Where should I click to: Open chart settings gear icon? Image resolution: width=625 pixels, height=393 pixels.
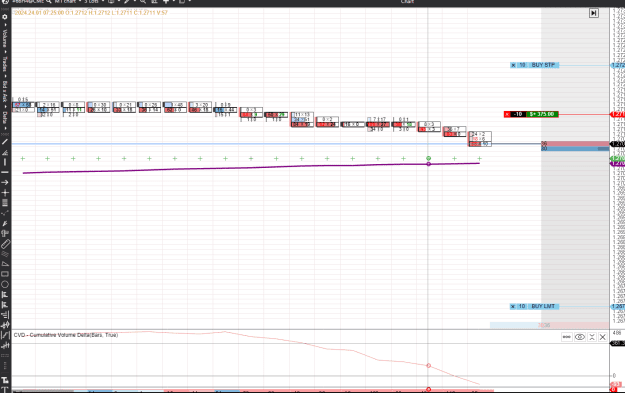point(5,17)
